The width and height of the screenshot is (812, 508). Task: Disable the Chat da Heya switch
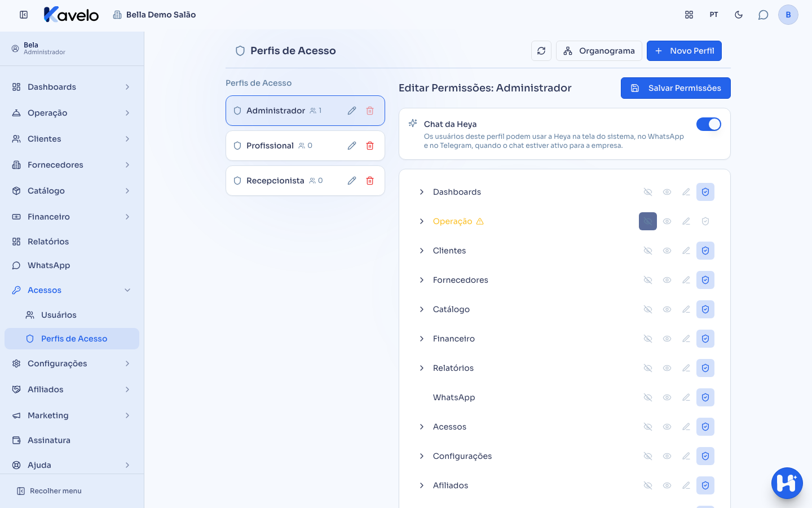pyautogui.click(x=709, y=124)
